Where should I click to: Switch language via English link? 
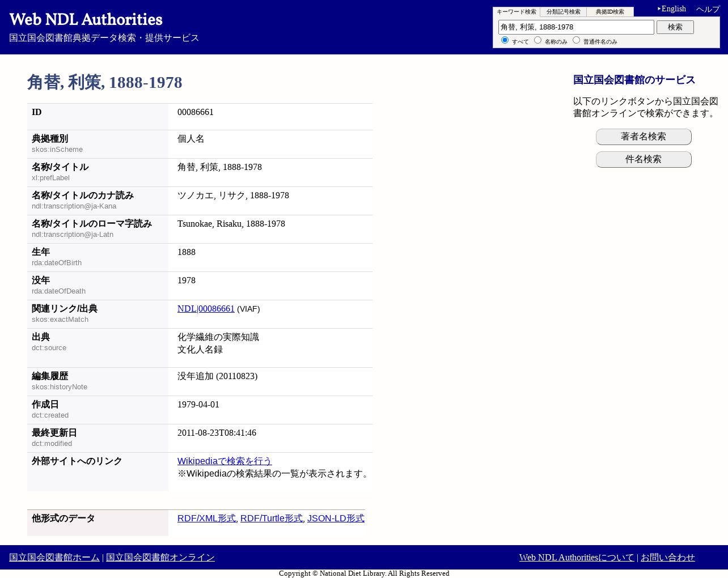point(674,9)
